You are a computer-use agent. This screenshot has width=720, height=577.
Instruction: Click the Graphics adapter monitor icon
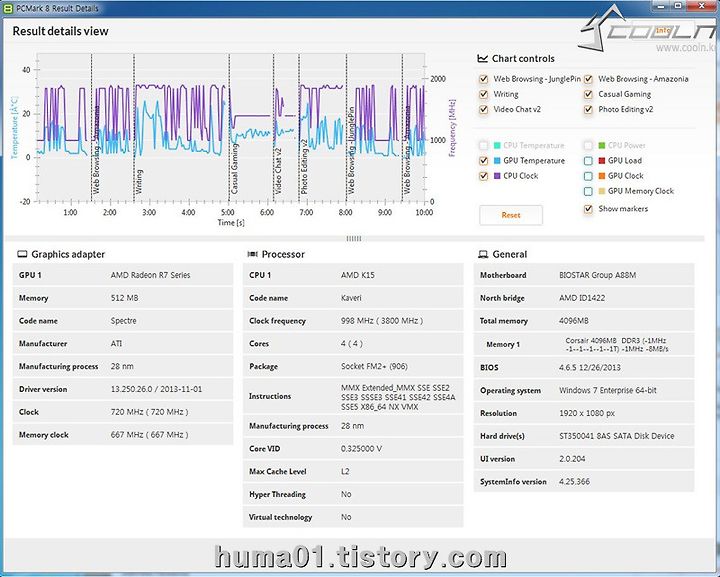tap(22, 254)
